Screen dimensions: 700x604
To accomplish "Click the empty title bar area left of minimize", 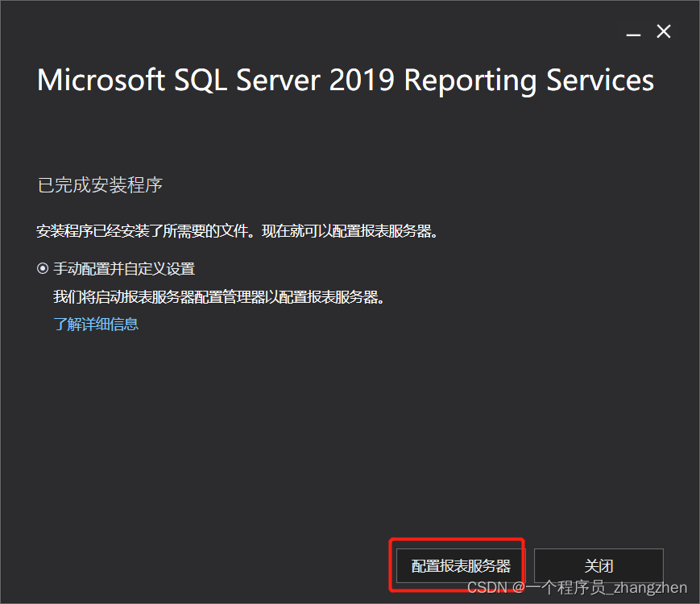I will pos(313,31).
